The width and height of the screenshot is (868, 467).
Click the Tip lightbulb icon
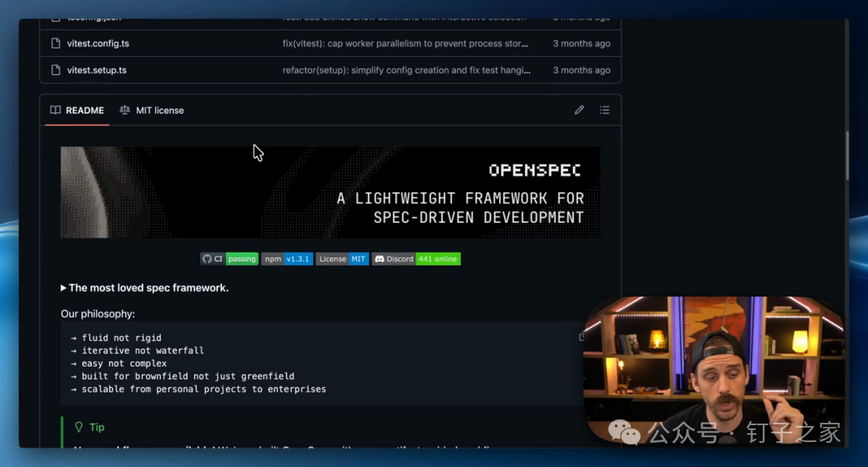pyautogui.click(x=79, y=427)
